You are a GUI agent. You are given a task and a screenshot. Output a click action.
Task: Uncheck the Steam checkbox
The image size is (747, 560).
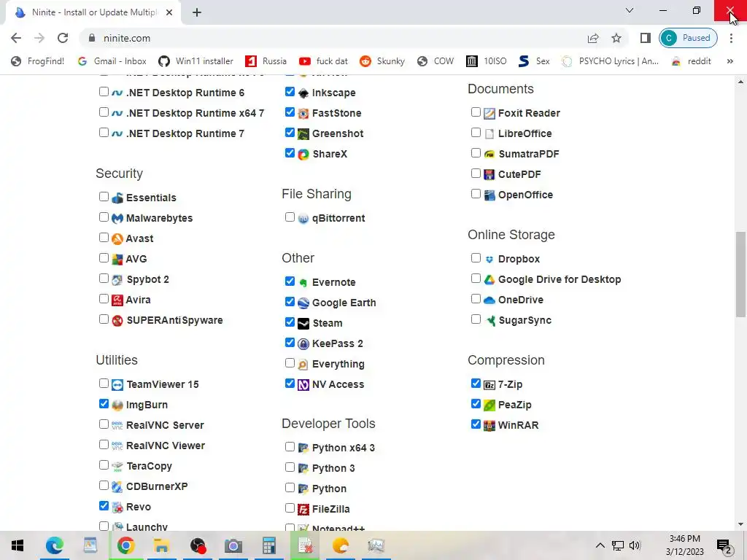point(290,322)
